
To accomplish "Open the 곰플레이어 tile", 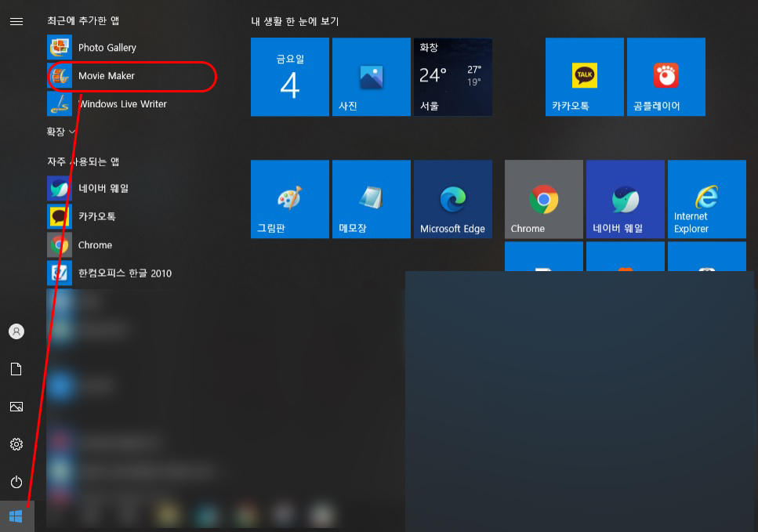I will [666, 77].
